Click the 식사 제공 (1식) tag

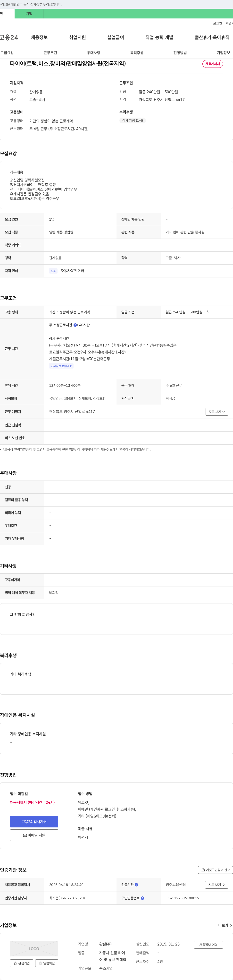coord(133,120)
